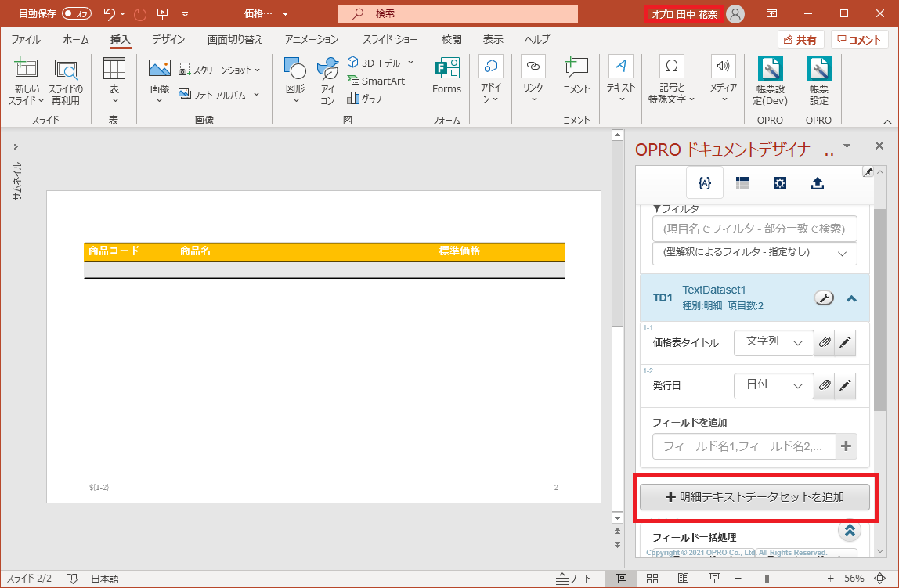Click the paperclip icon for 価格表タイトル
Screen dimensions: 899x588
pyautogui.click(x=824, y=343)
